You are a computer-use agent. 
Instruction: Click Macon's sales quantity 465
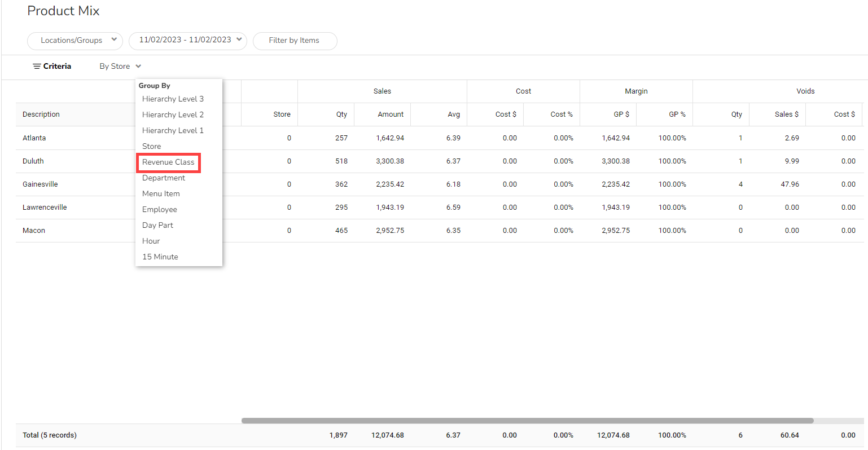coord(341,231)
